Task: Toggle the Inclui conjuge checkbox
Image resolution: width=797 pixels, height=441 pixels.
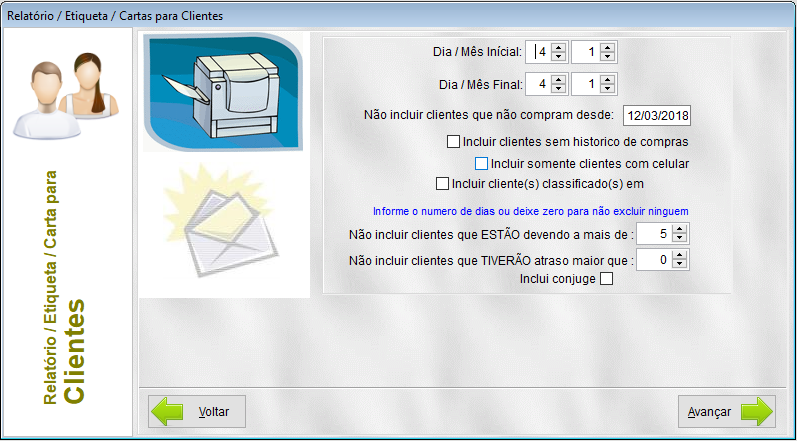Action: coord(606,278)
